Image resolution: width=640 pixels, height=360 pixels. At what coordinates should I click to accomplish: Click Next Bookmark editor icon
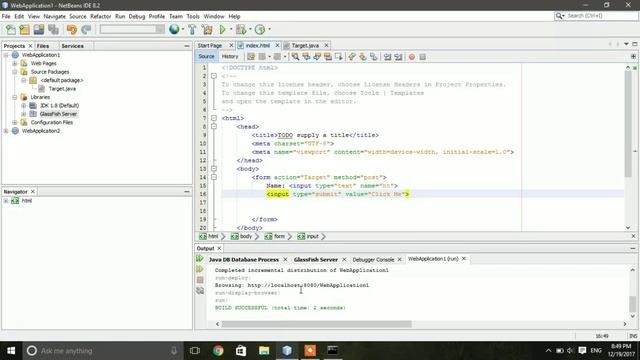[362, 57]
